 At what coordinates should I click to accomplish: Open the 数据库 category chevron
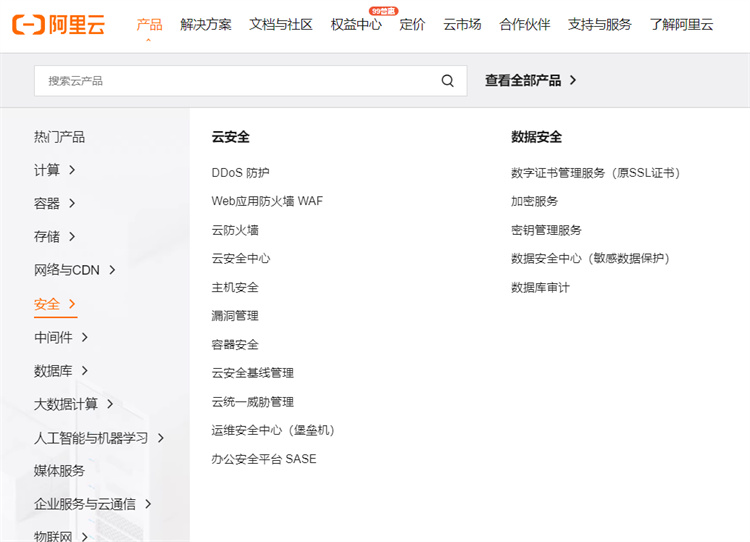pos(85,371)
